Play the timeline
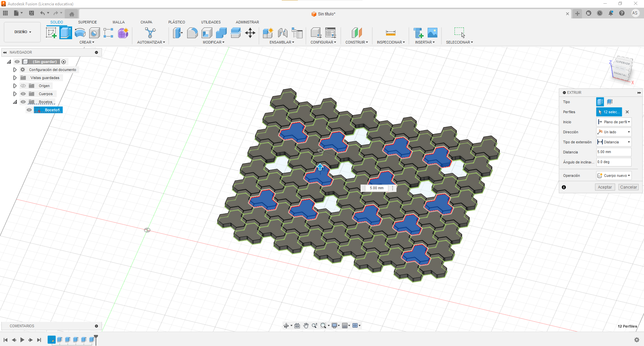Screen dimensions: 644x346 22,340
